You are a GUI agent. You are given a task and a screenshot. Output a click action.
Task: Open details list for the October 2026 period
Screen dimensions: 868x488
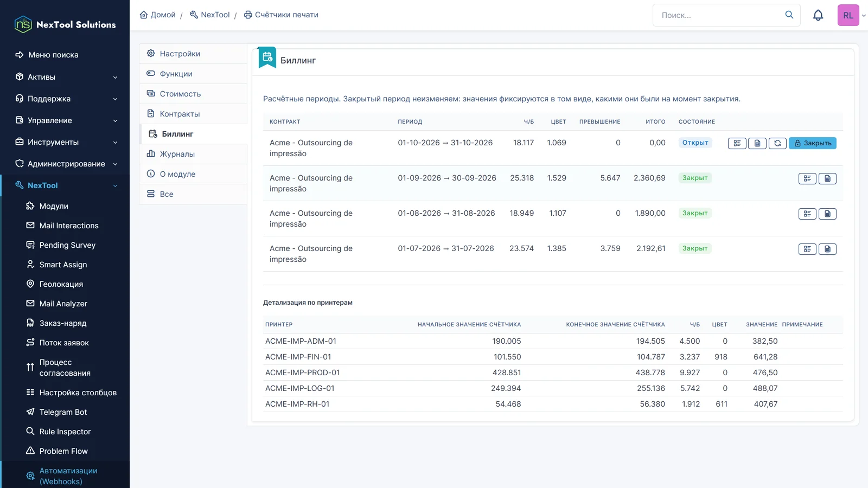(737, 143)
